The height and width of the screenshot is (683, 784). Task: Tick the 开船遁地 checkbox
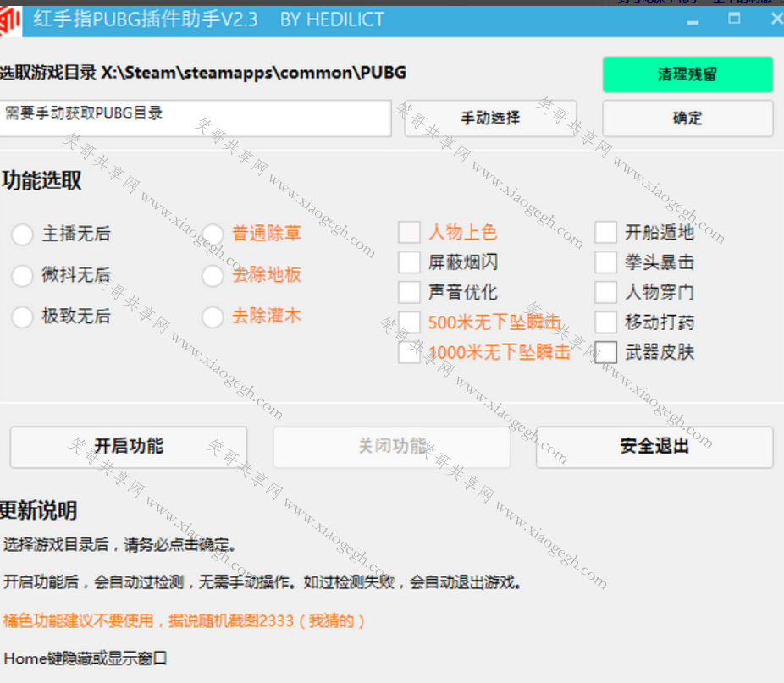(605, 233)
